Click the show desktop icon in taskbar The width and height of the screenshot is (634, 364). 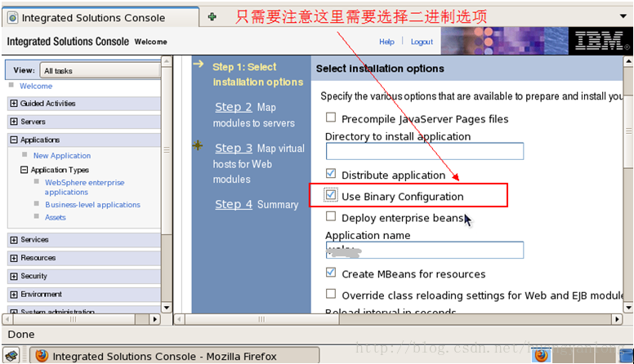[x=11, y=356]
